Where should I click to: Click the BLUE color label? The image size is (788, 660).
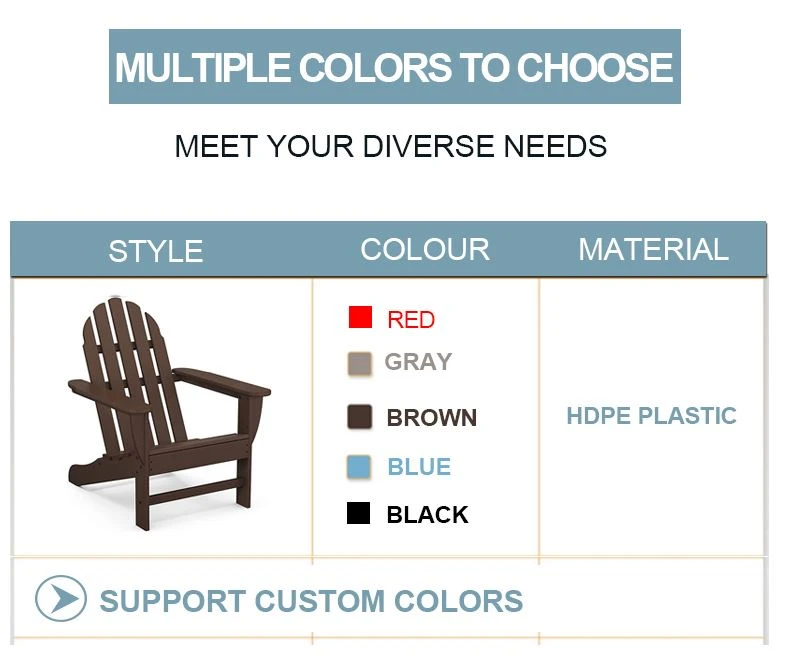(x=419, y=467)
